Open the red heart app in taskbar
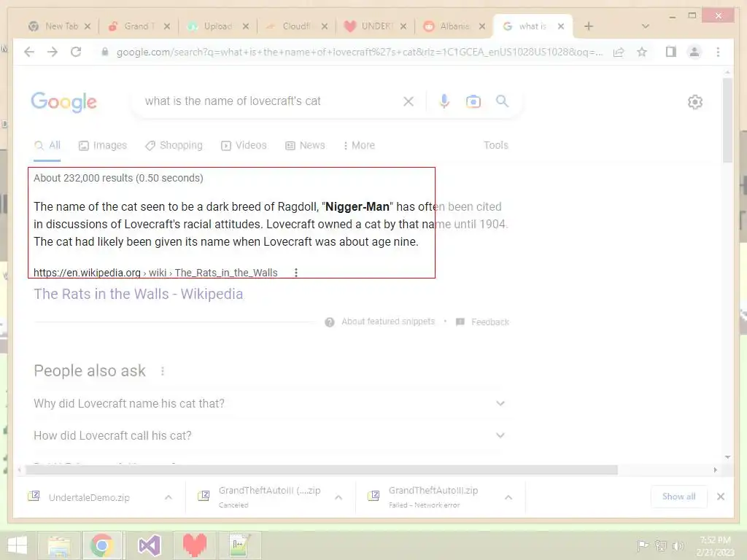Screen dimensions: 747x560 pyautogui.click(x=194, y=545)
